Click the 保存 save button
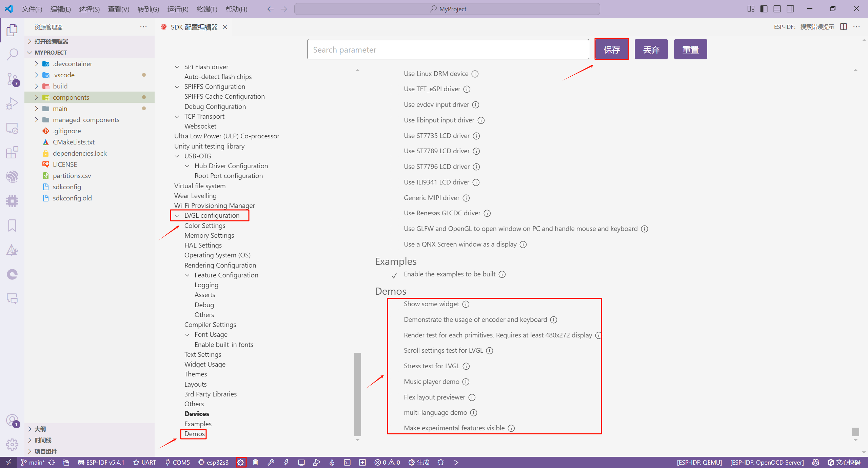 point(611,50)
